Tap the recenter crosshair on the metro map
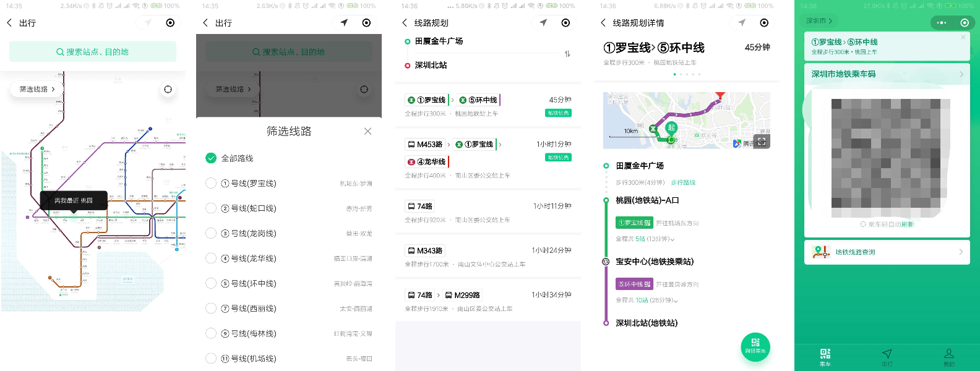 pos(168,90)
